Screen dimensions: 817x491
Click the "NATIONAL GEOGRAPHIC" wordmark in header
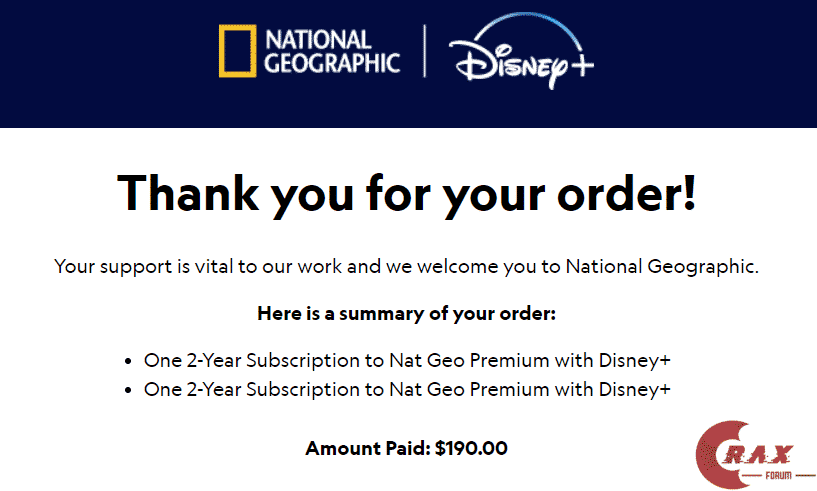332,52
